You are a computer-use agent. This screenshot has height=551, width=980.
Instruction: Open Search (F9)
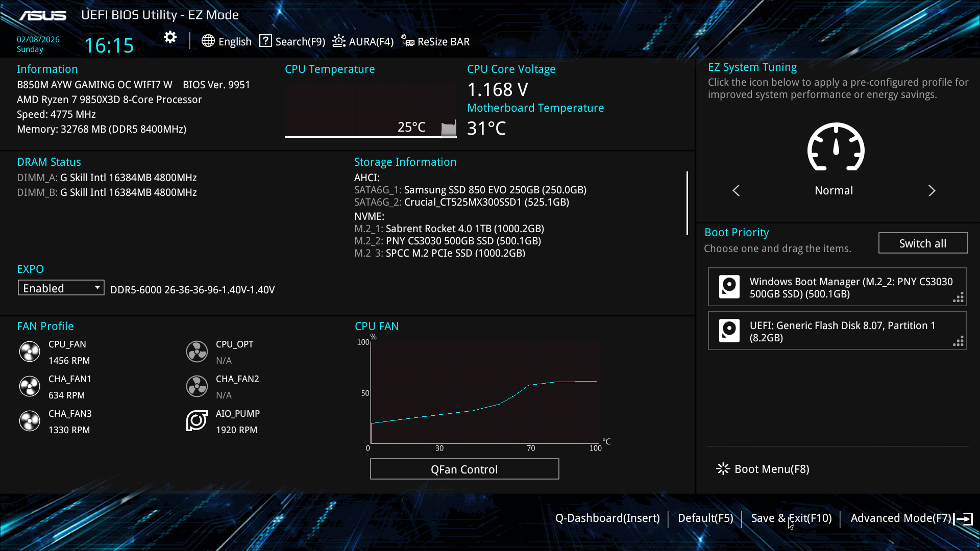coord(292,41)
